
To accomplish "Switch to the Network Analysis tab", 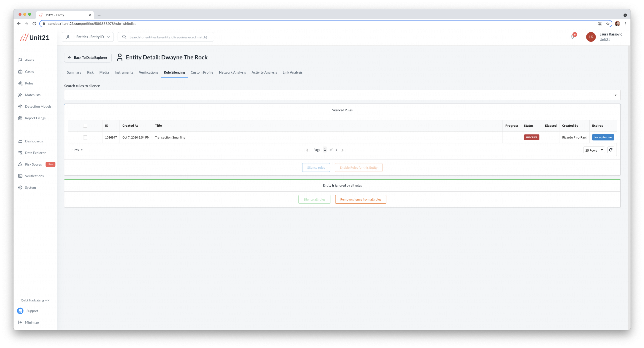I will (232, 72).
